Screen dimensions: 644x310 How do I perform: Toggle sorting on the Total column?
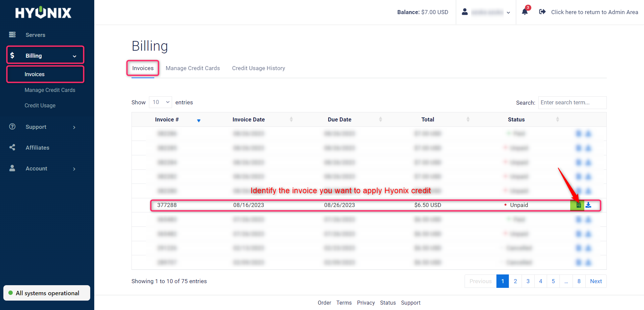[x=468, y=119]
